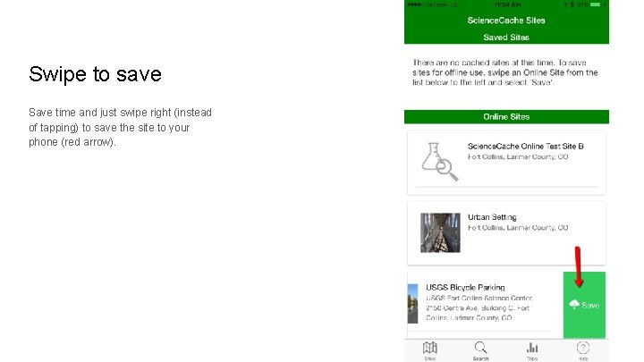644x362 pixels.
Task: Click the USGS Fort Collins Science Center address
Action: coord(479,307)
